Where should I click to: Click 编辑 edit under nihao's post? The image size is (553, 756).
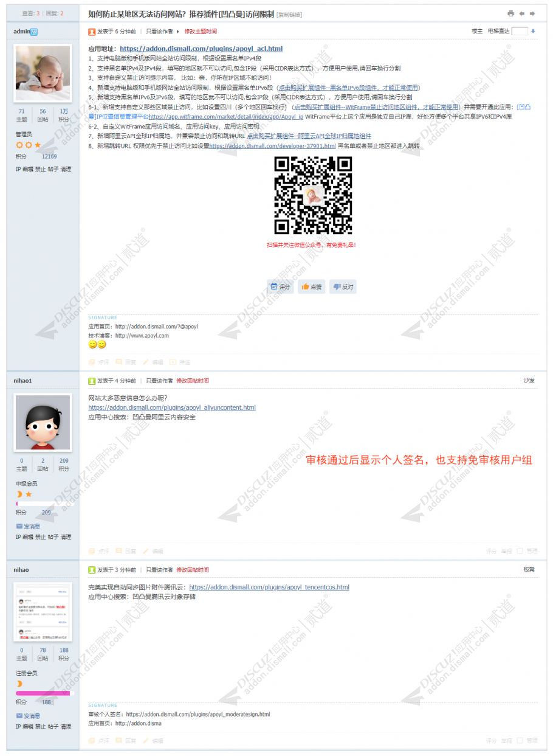coord(153,741)
